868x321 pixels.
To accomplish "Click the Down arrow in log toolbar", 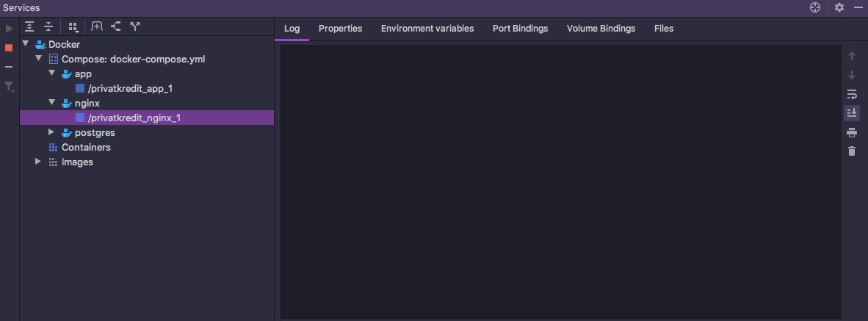I will pyautogui.click(x=852, y=75).
